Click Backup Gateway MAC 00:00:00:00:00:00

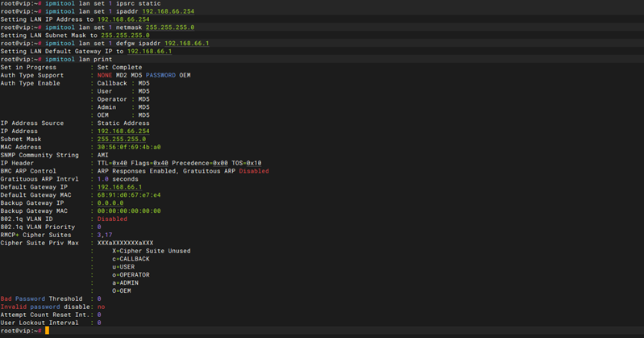click(x=129, y=211)
